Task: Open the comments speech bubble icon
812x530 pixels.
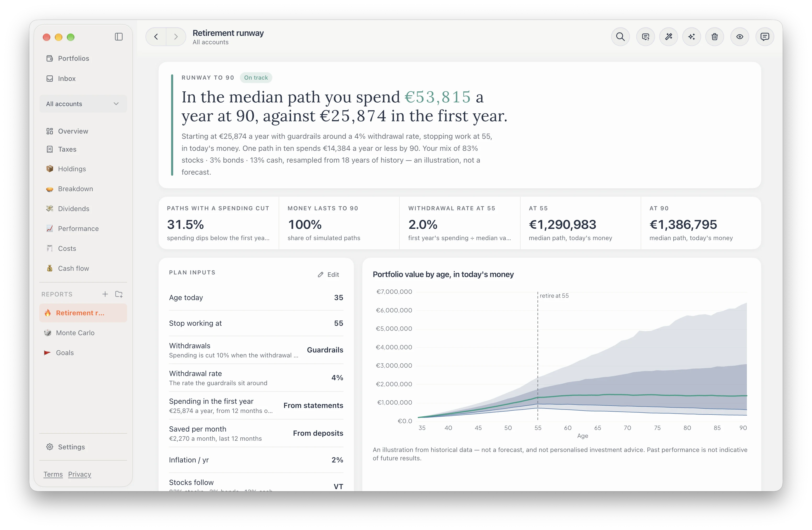Action: (x=765, y=37)
